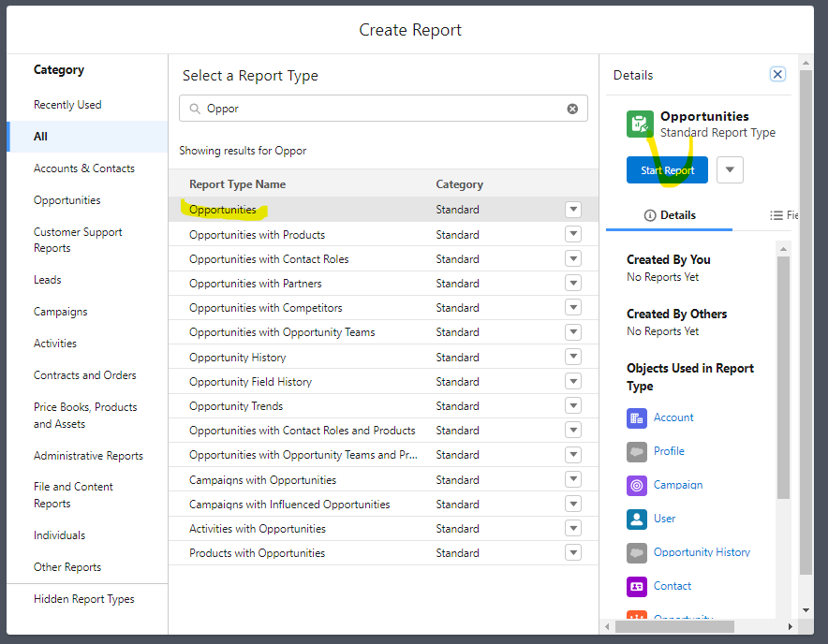Open row menu for Opportunity History
Screen dimensions: 828x644
click(573, 357)
